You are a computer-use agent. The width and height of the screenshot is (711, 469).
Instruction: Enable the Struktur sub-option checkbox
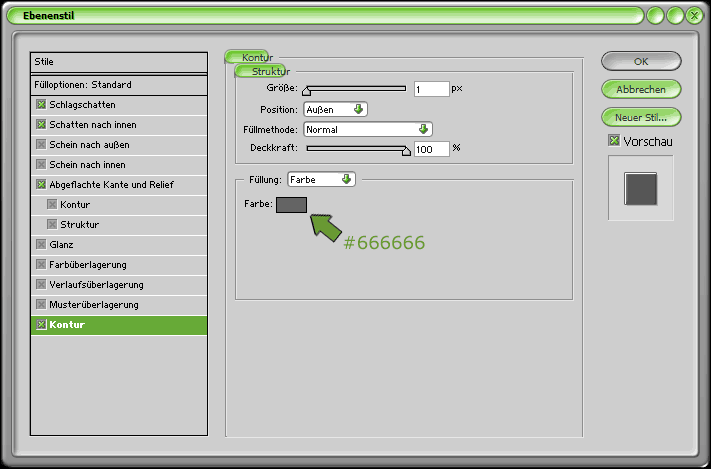point(52,225)
